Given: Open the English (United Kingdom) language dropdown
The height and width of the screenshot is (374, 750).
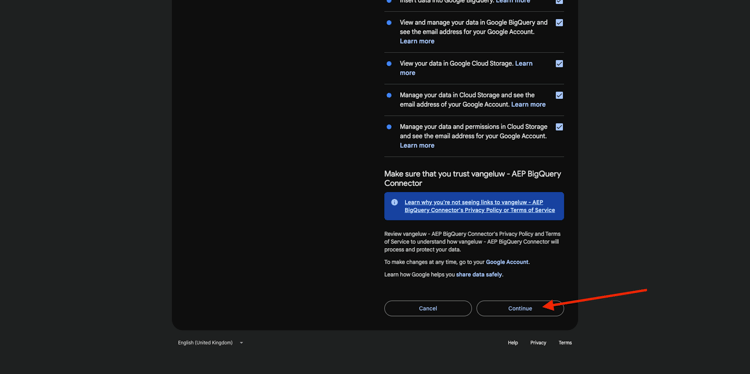Looking at the screenshot, I should 210,343.
